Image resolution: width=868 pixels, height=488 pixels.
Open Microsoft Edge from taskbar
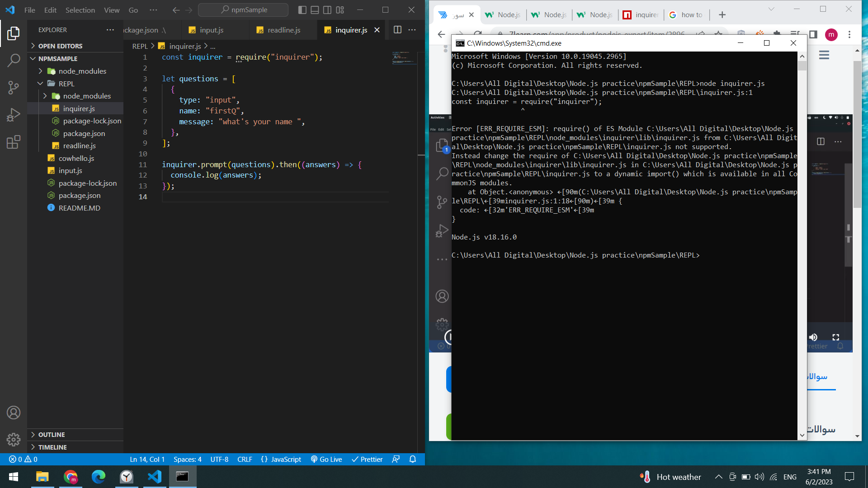coord(99,477)
